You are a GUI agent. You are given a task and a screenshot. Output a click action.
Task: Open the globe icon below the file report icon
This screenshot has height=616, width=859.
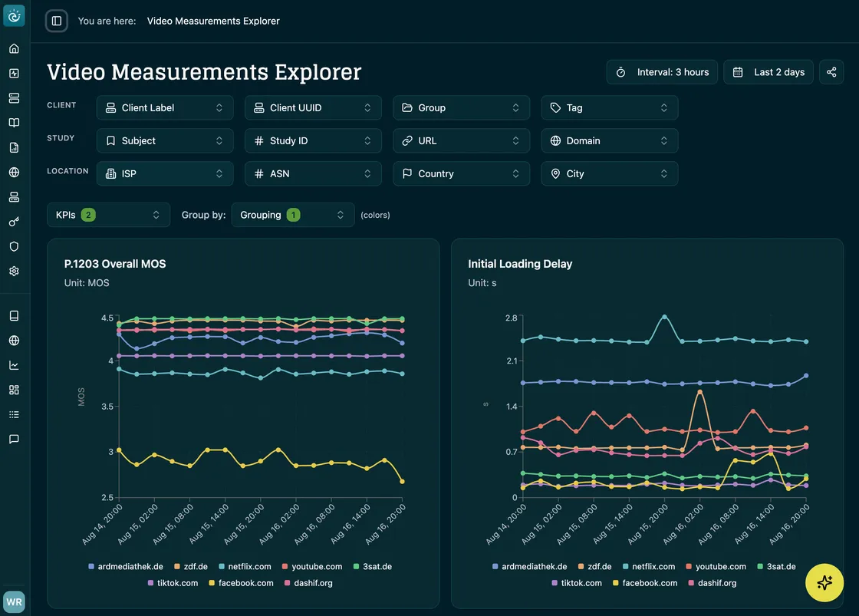[x=15, y=172]
